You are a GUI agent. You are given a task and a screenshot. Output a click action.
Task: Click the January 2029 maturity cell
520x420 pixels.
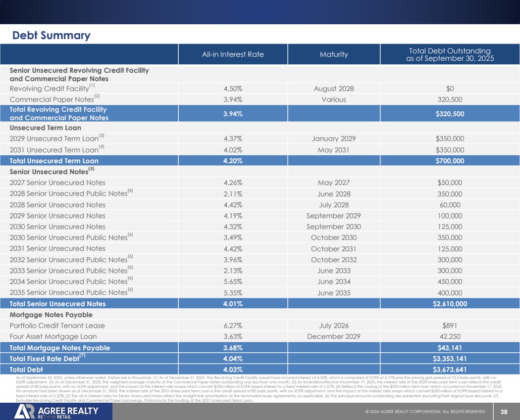(334, 139)
